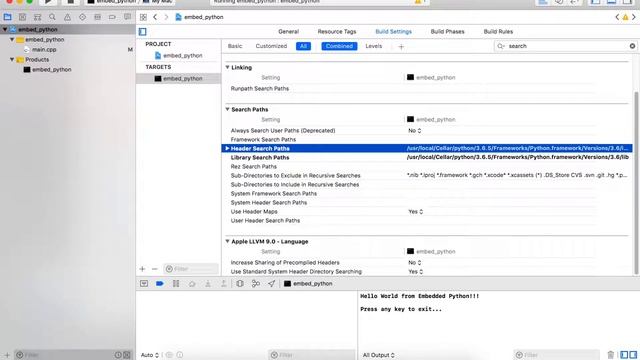Remove selected target with minus button
This screenshot has height=360, width=640.
click(x=154, y=269)
